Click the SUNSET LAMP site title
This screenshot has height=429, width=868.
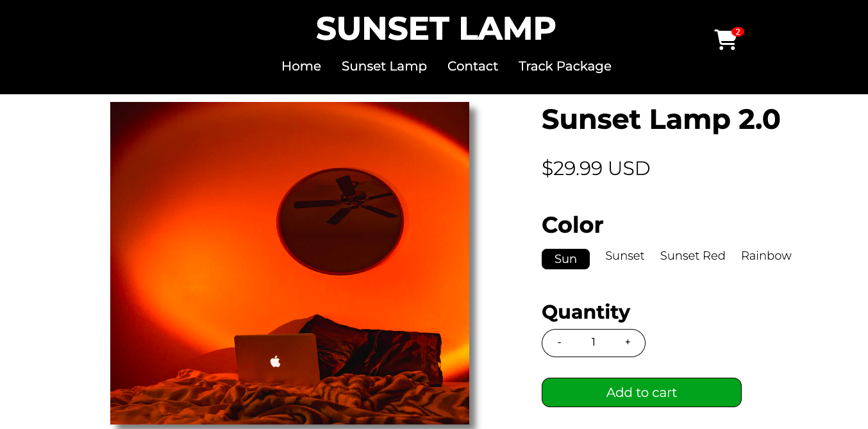[x=436, y=29]
